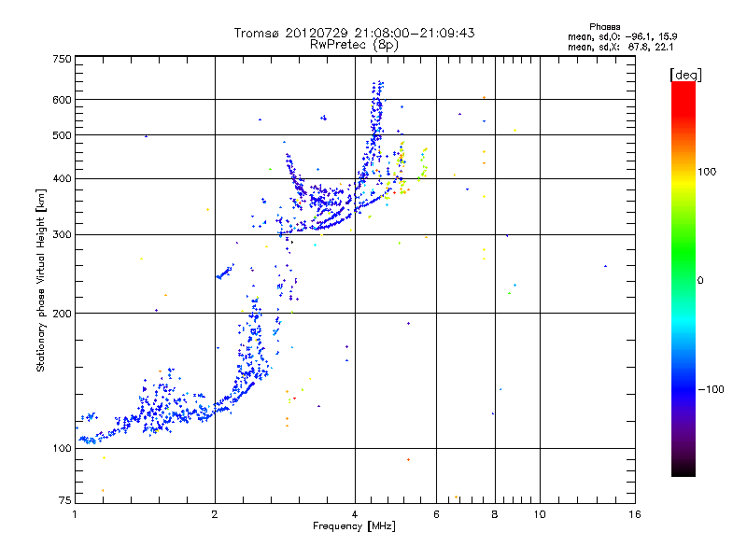Screen dimensions: 747x560
Task: Click the 2 MHz frequency tick label
Action: [215, 514]
